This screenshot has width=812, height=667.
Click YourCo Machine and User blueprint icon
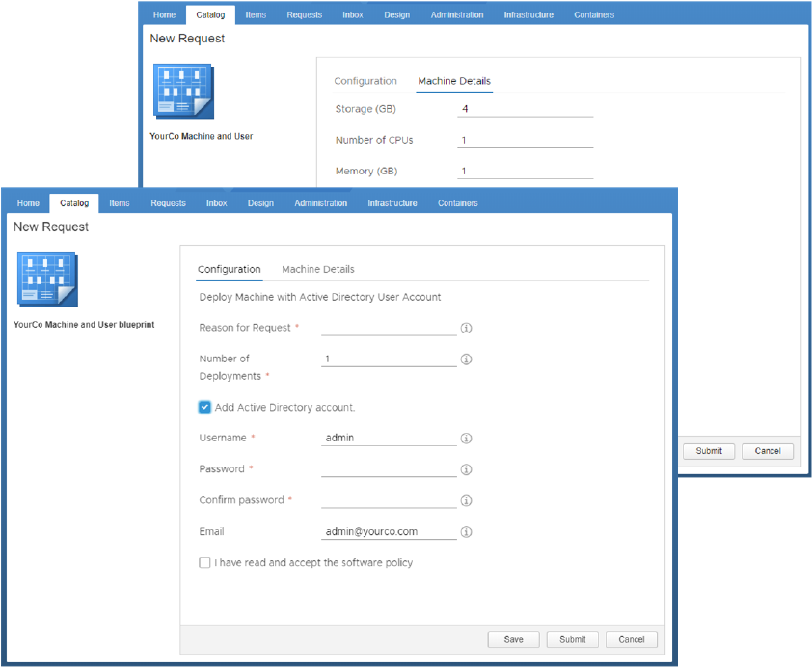(47, 280)
